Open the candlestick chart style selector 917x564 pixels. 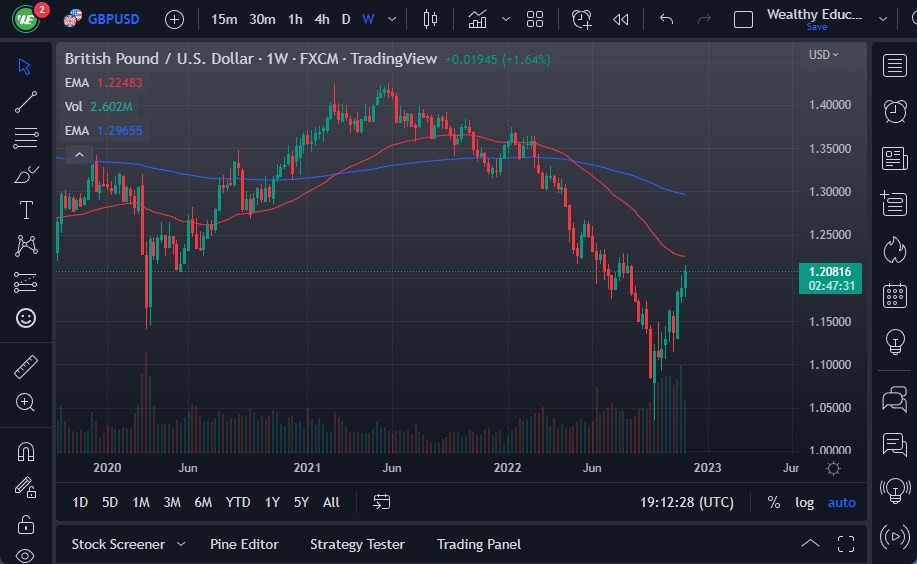[x=431, y=19]
